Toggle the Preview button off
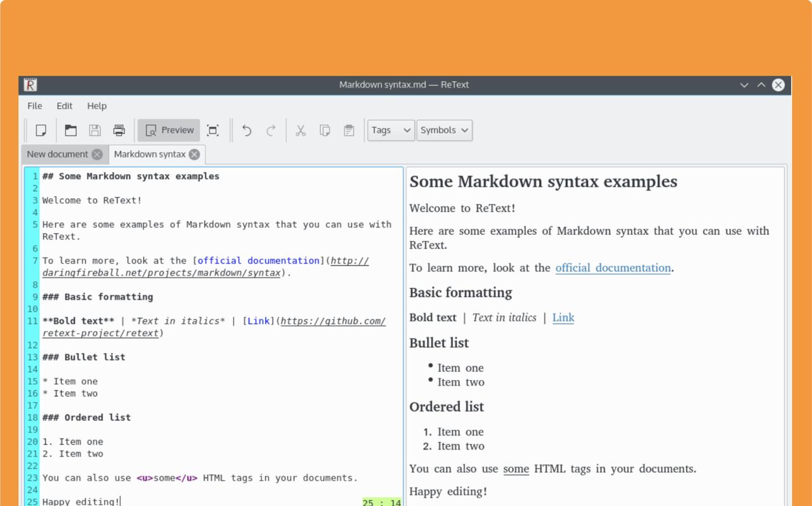The width and height of the screenshot is (812, 506). 169,130
